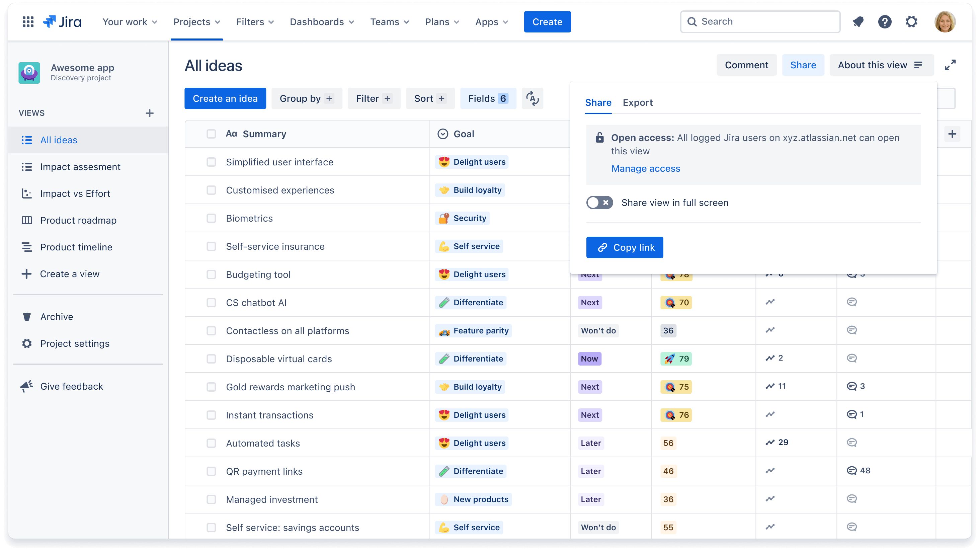The image size is (980, 552).
Task: Click the Product roadmap grid icon
Action: click(x=27, y=220)
